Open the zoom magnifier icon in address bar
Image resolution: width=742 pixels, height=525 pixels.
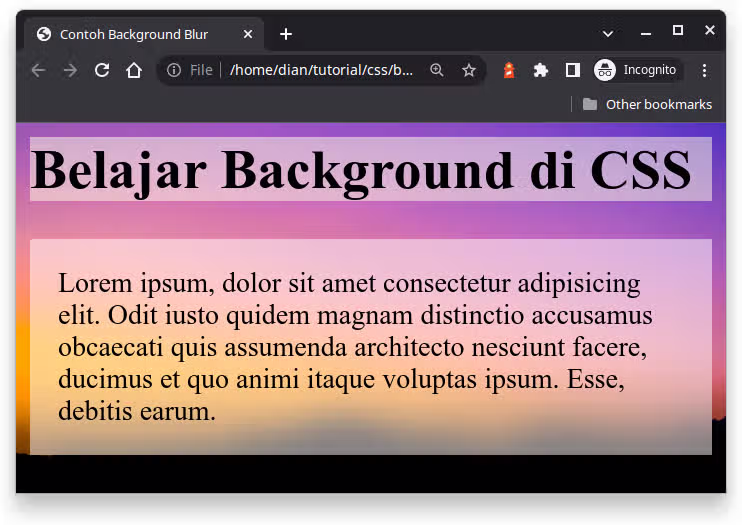(x=437, y=70)
